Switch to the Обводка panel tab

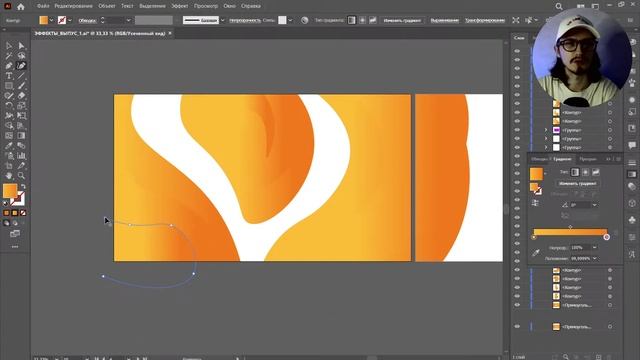pyautogui.click(x=539, y=159)
